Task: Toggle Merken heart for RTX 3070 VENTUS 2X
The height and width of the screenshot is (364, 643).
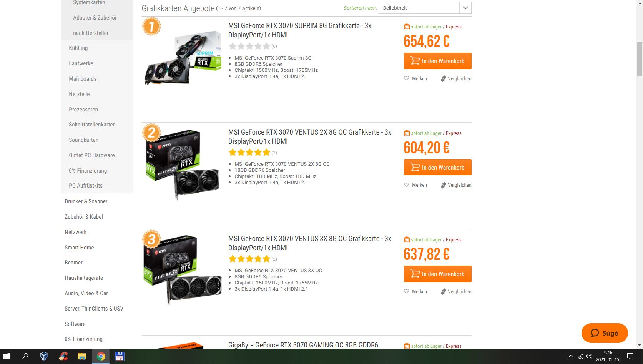Action: (x=406, y=185)
